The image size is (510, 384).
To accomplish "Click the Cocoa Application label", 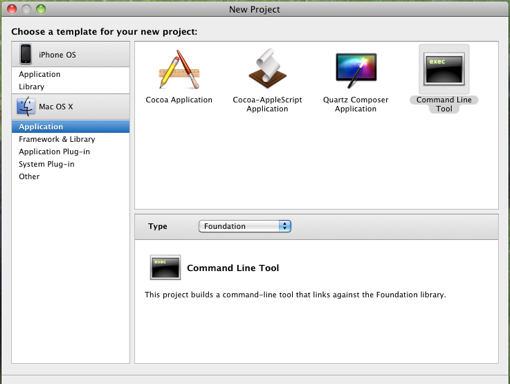I will [x=179, y=100].
